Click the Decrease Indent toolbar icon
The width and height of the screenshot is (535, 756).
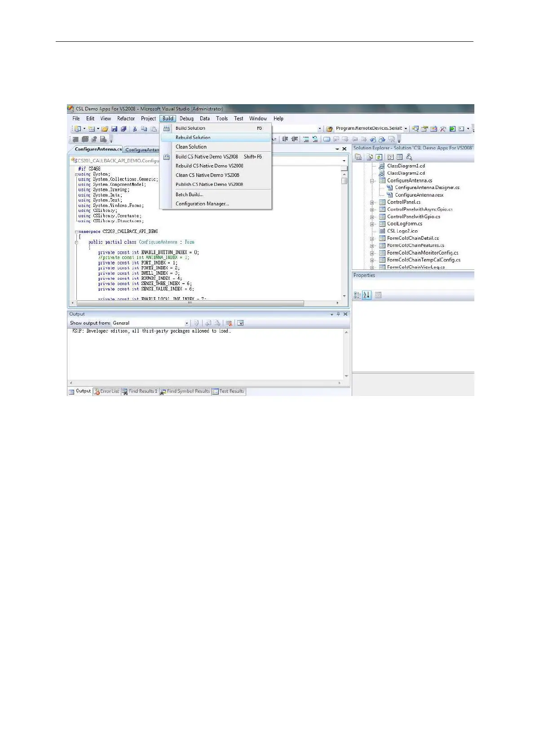tap(285, 139)
